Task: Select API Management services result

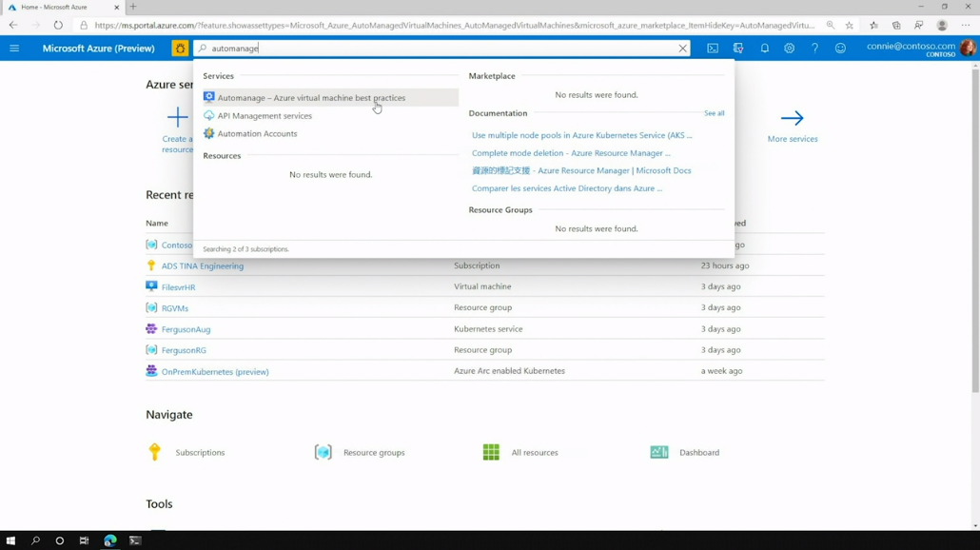Action: 265,116
